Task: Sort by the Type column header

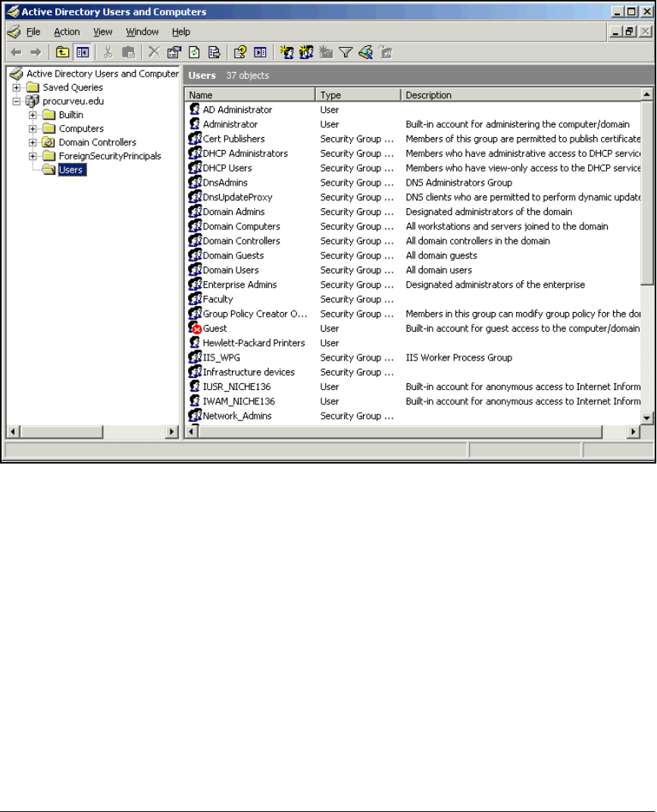Action: pos(358,95)
